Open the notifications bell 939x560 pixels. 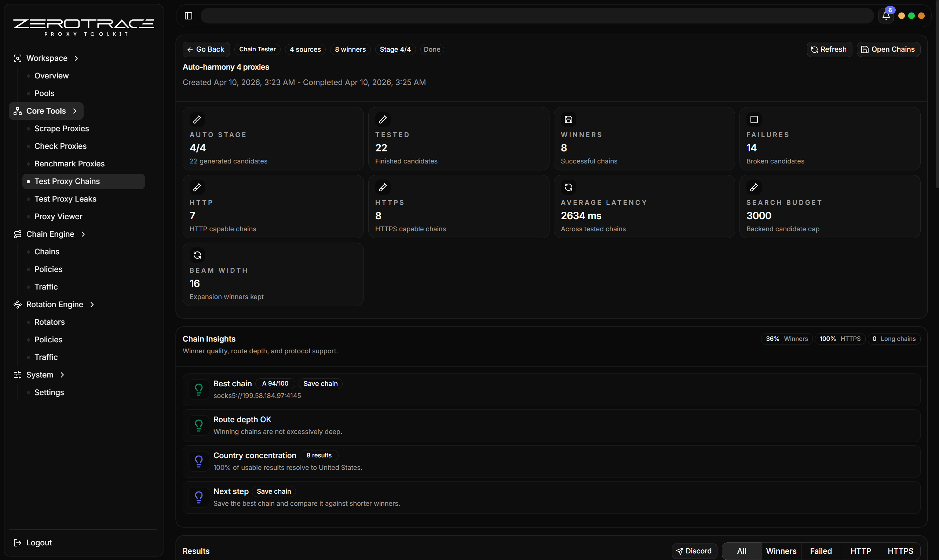point(886,15)
